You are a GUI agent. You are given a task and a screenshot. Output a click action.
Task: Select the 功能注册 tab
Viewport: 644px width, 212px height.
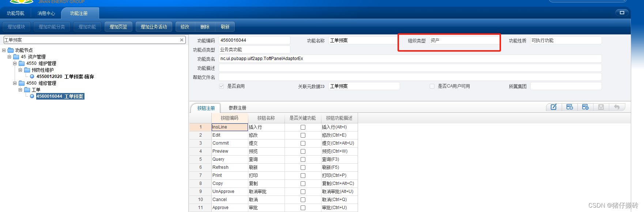coord(79,13)
